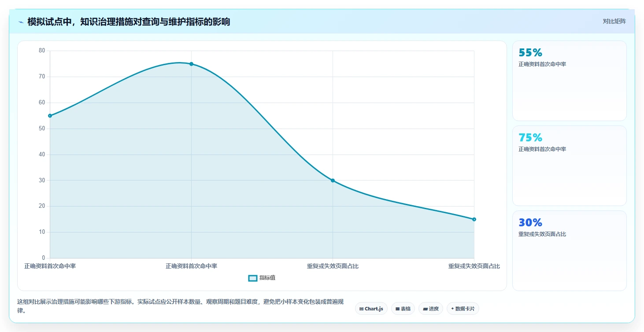Click the chart data point at value 15
This screenshot has height=332, width=644.
coord(474,219)
